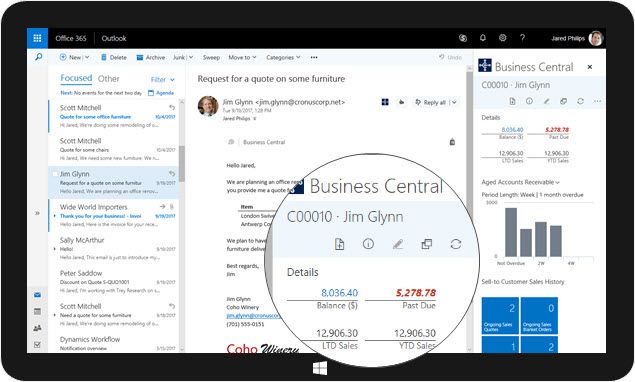Viewport: 635px width, 382px height.
Task: Click the message list scrollbar
Action: (182, 164)
